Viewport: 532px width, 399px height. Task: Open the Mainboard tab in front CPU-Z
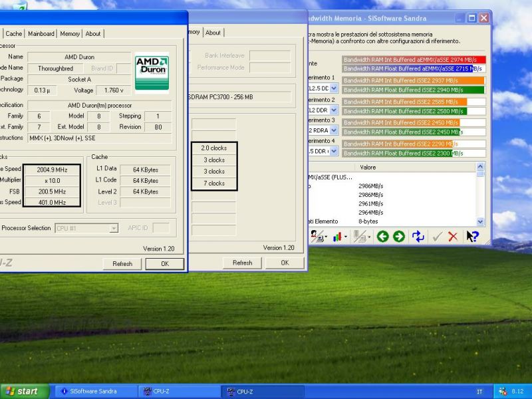point(41,34)
